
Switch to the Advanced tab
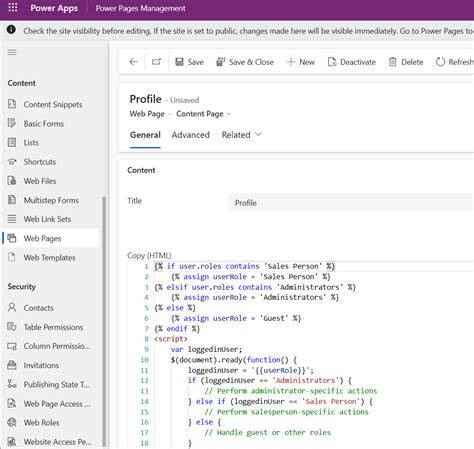(191, 135)
